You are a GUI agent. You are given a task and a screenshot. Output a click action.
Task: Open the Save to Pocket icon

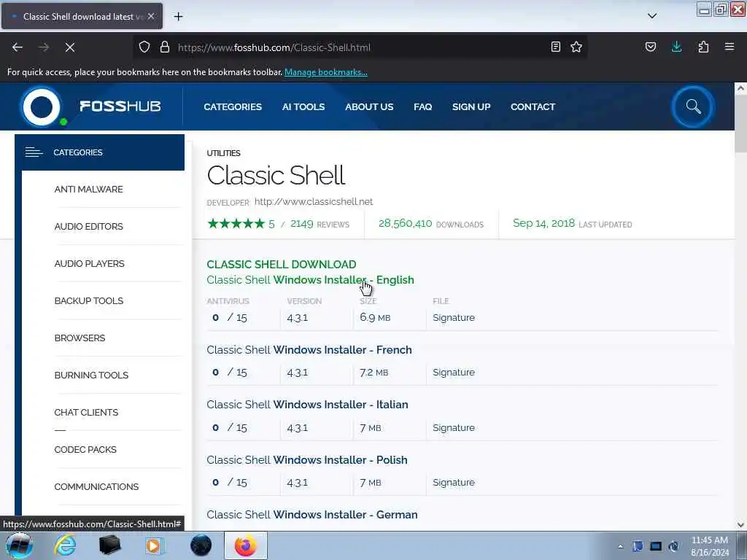pyautogui.click(x=650, y=47)
